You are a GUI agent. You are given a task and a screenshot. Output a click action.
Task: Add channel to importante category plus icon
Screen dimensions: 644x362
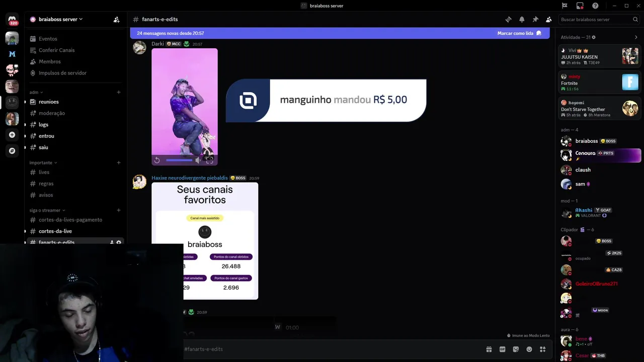click(x=119, y=162)
